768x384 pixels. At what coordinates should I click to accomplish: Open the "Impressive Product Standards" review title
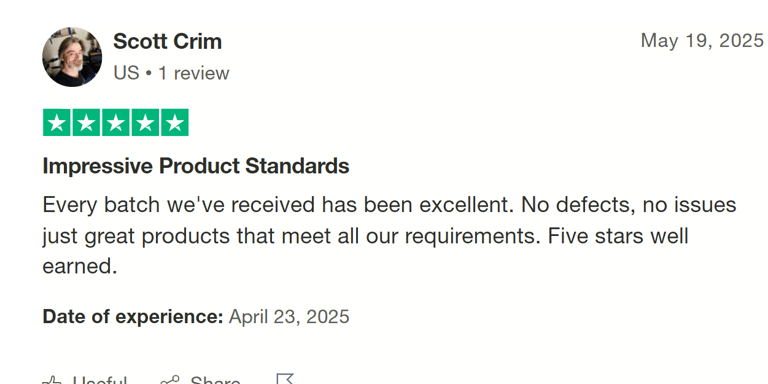pyautogui.click(x=196, y=166)
